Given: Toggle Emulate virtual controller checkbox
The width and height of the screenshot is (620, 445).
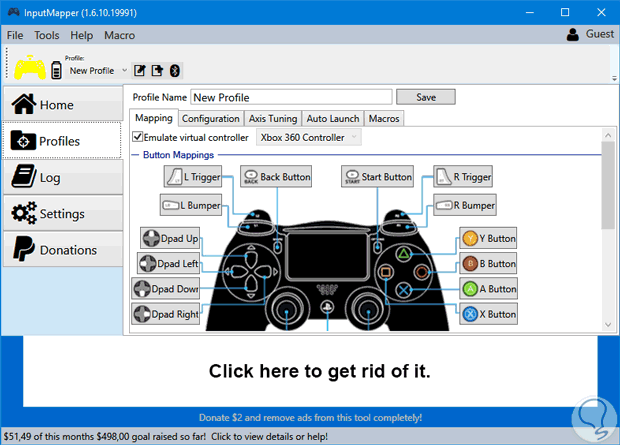Looking at the screenshot, I should point(137,137).
